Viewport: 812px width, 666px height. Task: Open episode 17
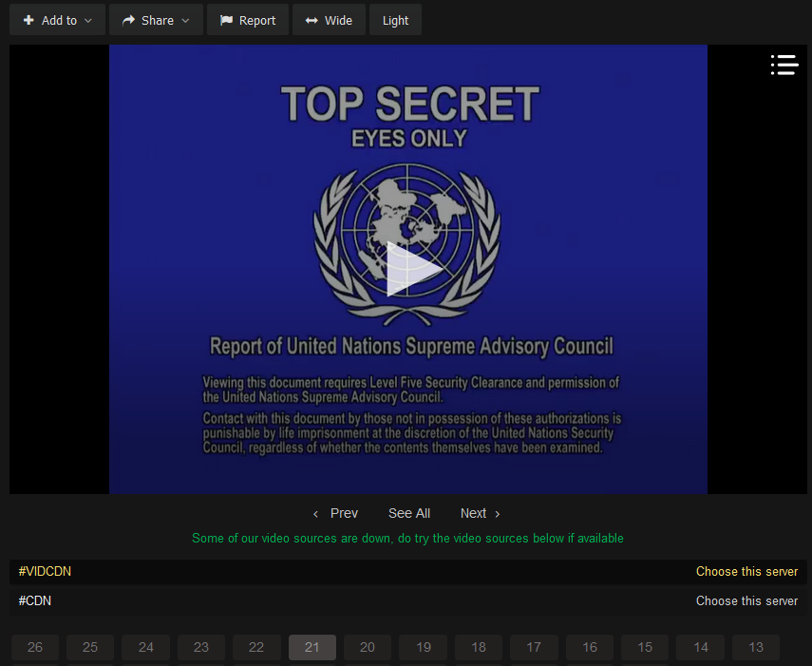coord(534,647)
